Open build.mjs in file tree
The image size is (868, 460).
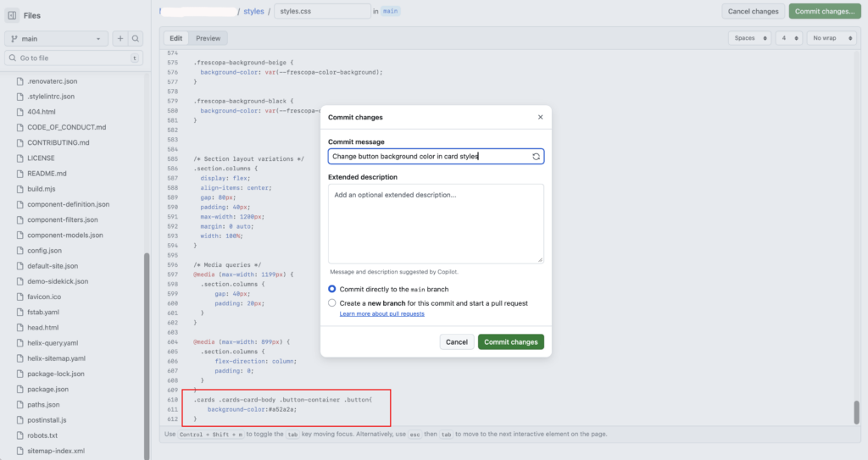point(42,189)
